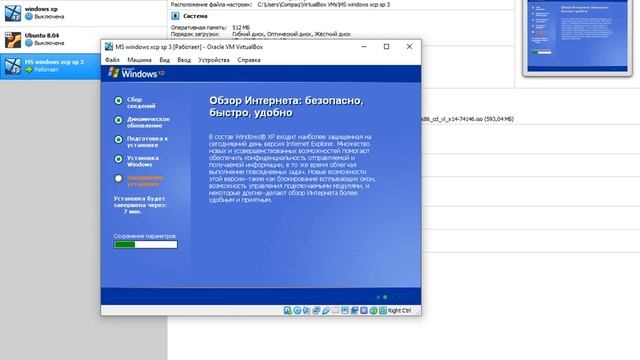Open the Машина menu
This screenshot has height=360, width=640.
tap(139, 60)
